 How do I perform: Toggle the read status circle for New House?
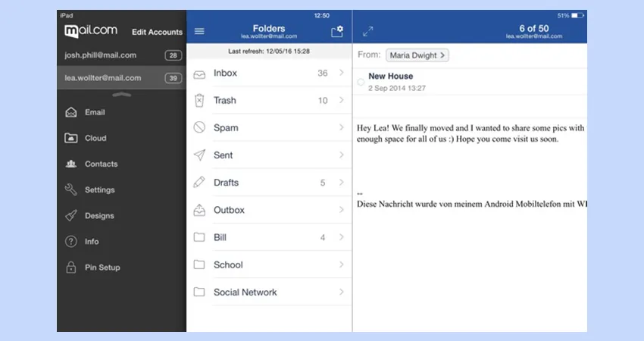(361, 82)
